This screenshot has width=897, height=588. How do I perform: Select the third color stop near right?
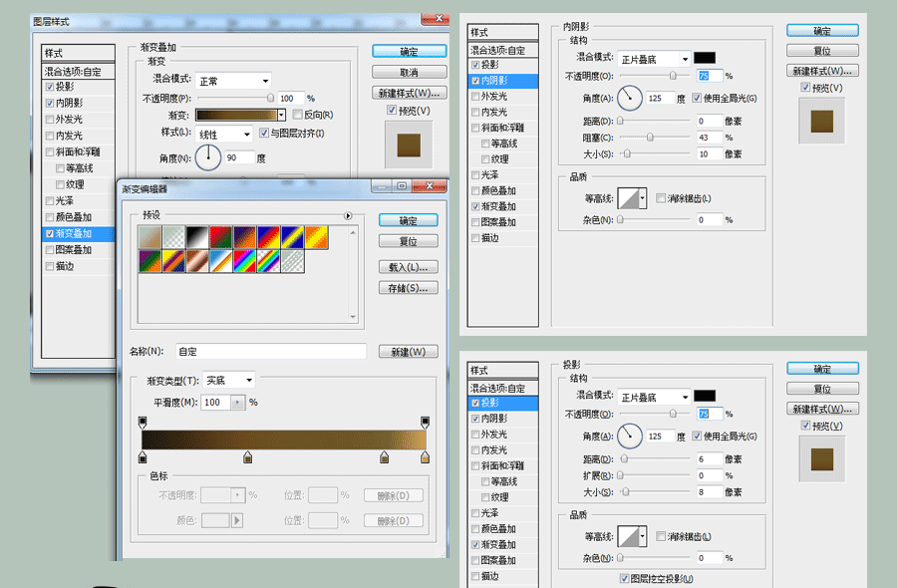click(x=385, y=456)
